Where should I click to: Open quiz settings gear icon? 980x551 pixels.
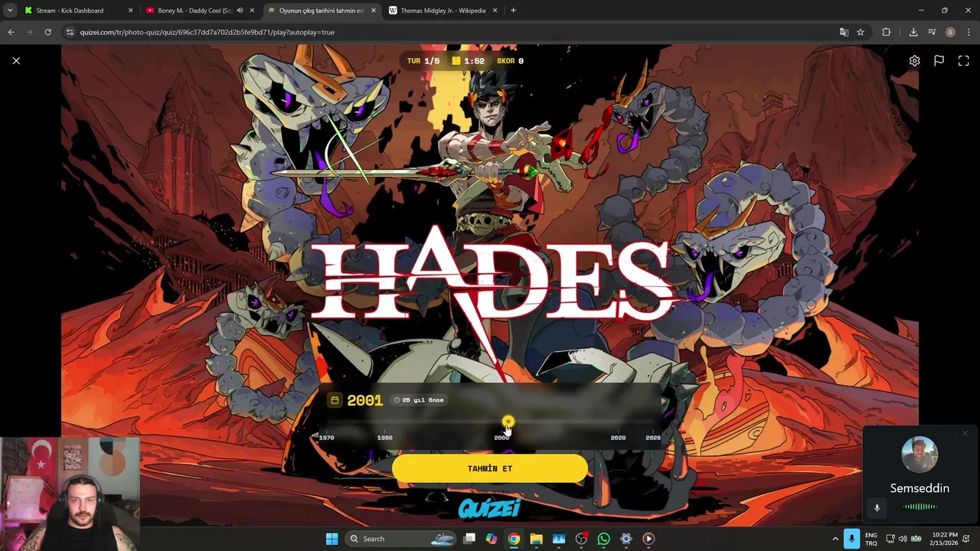914,60
